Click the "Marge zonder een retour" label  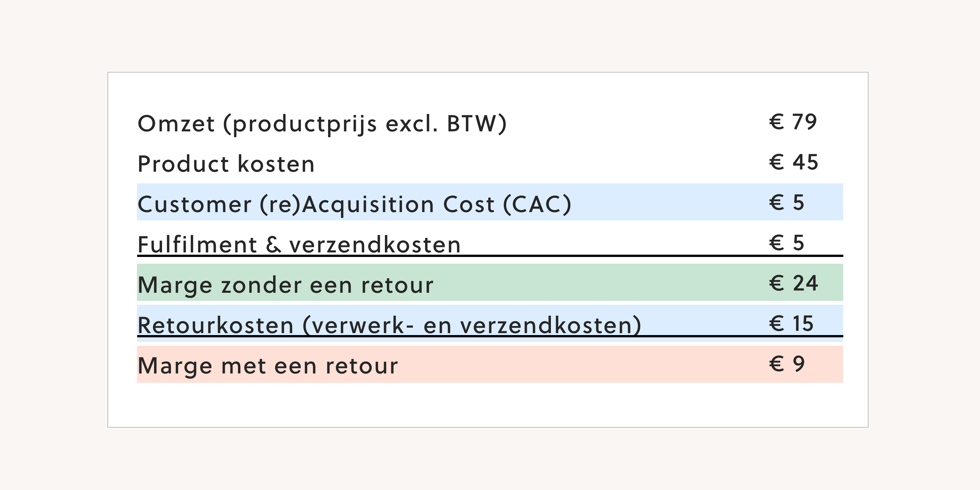(x=285, y=285)
